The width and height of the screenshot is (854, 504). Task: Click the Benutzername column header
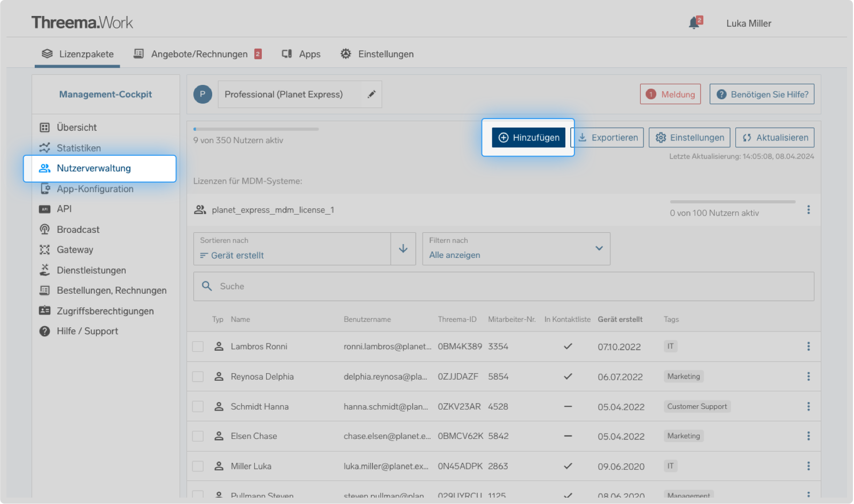367,319
